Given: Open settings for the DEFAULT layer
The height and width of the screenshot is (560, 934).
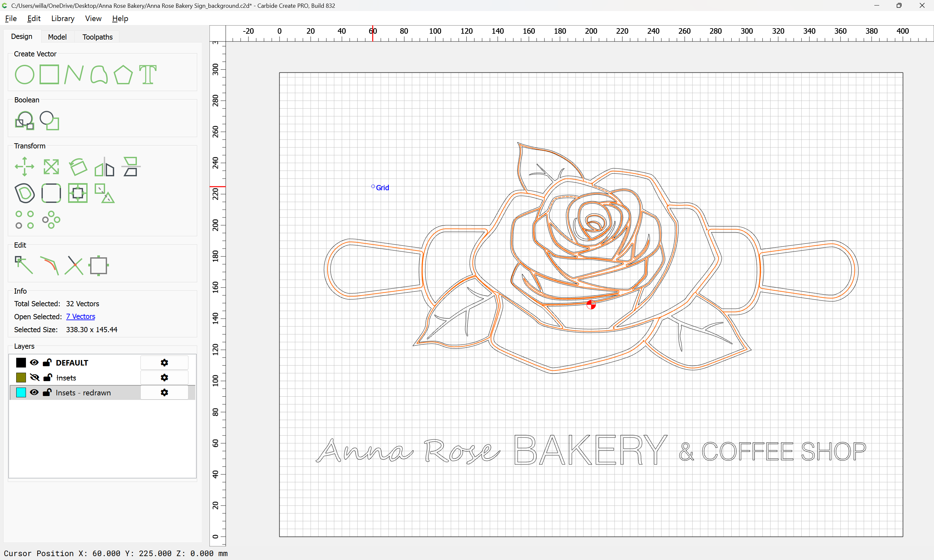Looking at the screenshot, I should [x=164, y=363].
